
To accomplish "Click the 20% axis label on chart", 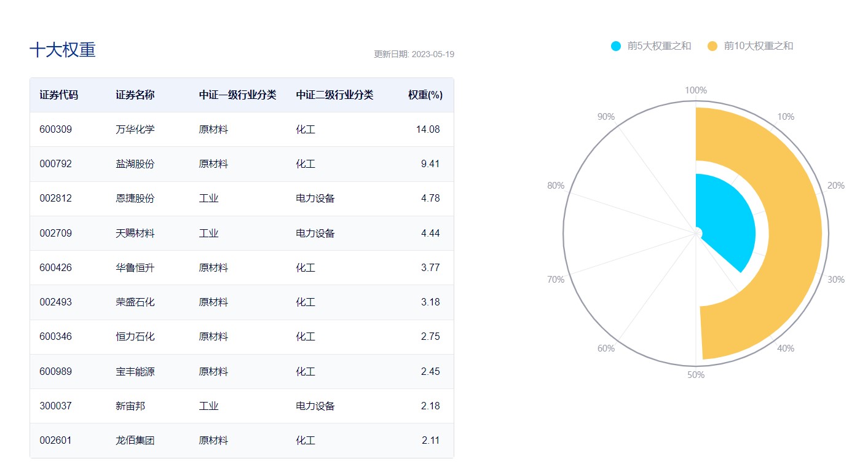I will click(x=836, y=186).
